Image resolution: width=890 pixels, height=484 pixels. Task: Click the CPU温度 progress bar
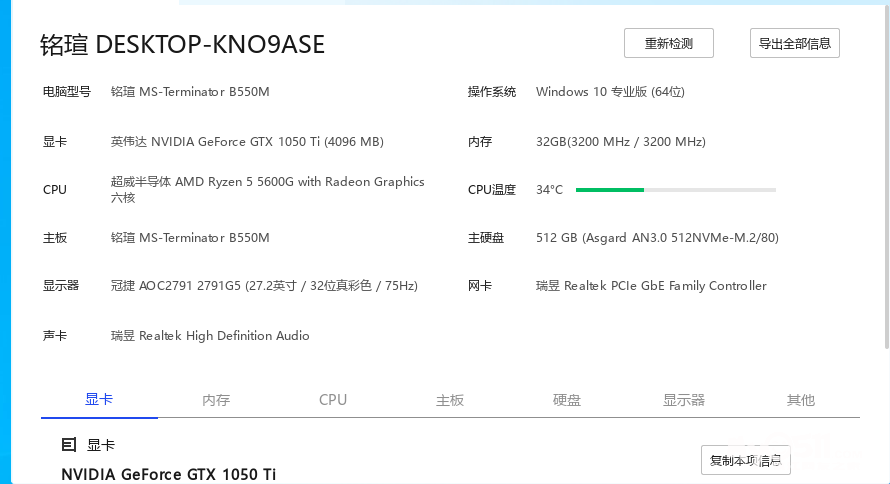675,189
